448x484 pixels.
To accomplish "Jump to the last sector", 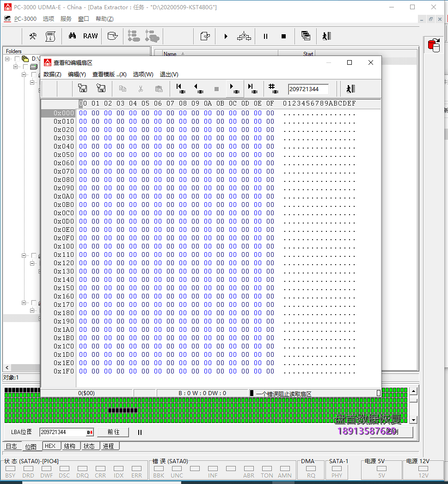I will [x=253, y=89].
